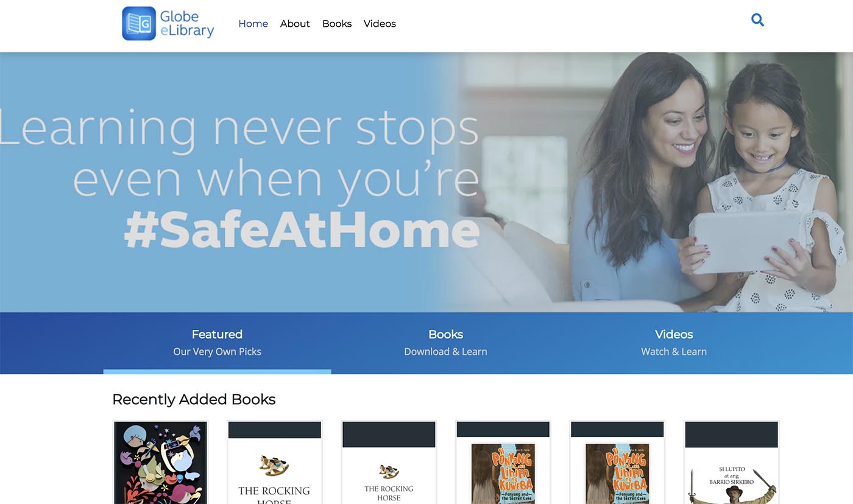Open the second Rocking Horse book with smaller title

click(x=389, y=462)
